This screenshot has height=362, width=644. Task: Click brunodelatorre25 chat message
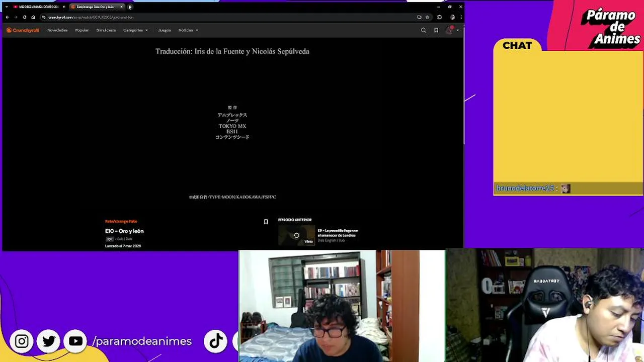coord(568,189)
